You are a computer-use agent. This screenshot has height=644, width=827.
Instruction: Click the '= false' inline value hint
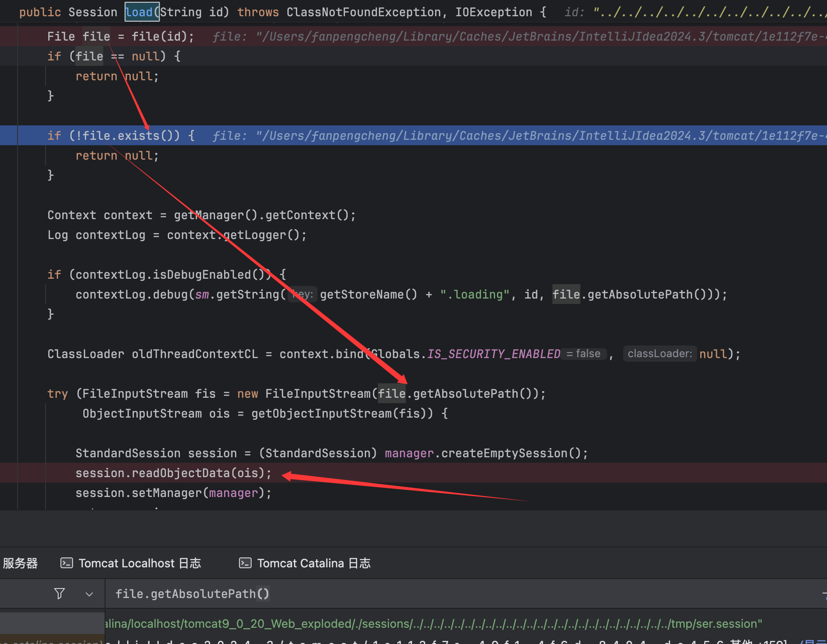tap(583, 354)
